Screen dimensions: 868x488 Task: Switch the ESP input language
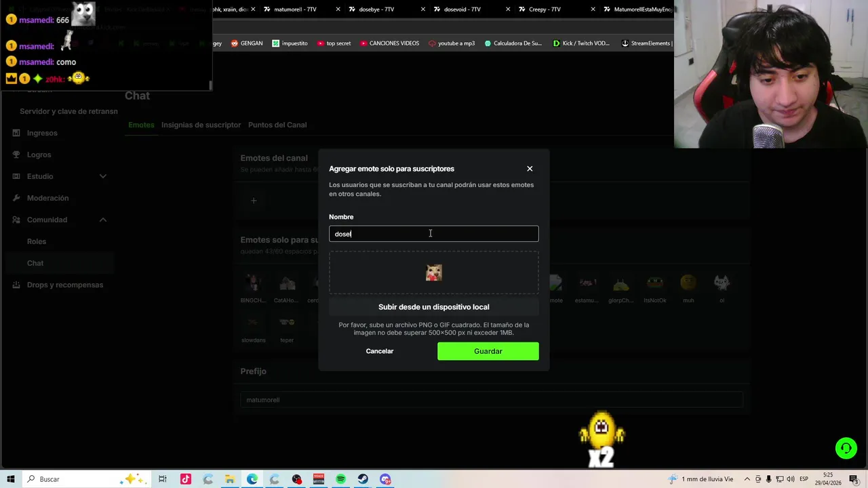(x=804, y=479)
